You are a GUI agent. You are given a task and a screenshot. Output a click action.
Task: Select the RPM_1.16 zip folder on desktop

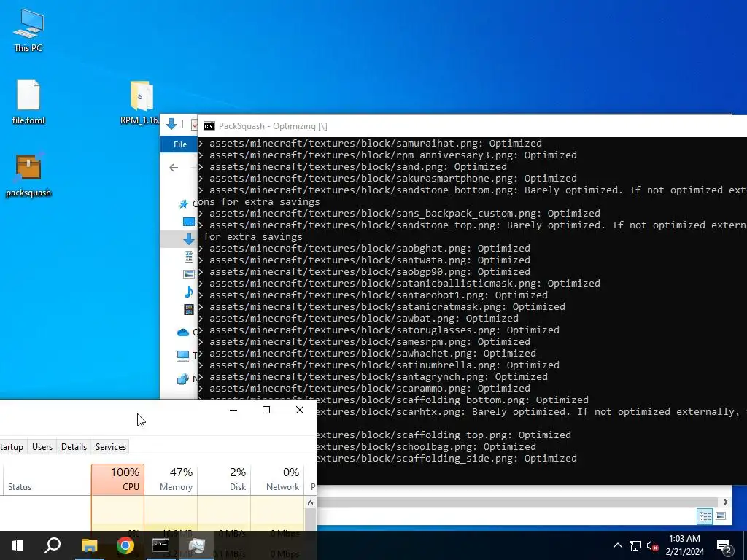141,102
